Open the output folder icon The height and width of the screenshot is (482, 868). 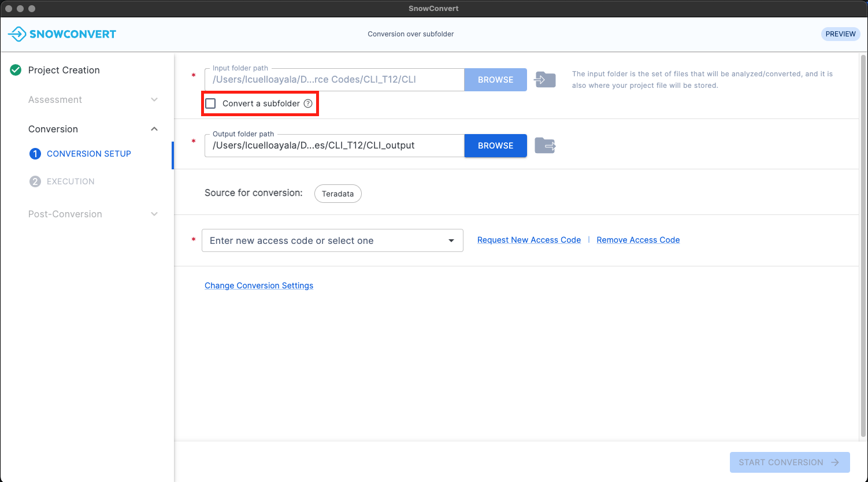coord(545,146)
